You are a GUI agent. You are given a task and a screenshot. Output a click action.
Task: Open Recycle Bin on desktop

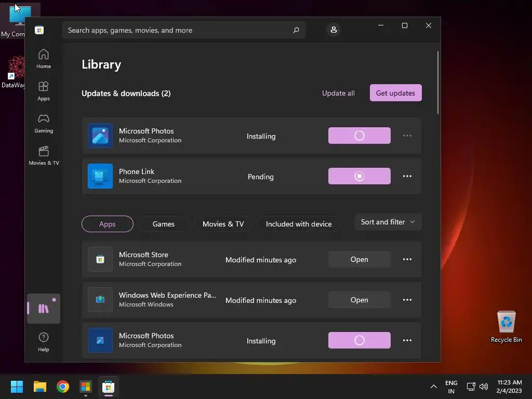click(x=506, y=327)
